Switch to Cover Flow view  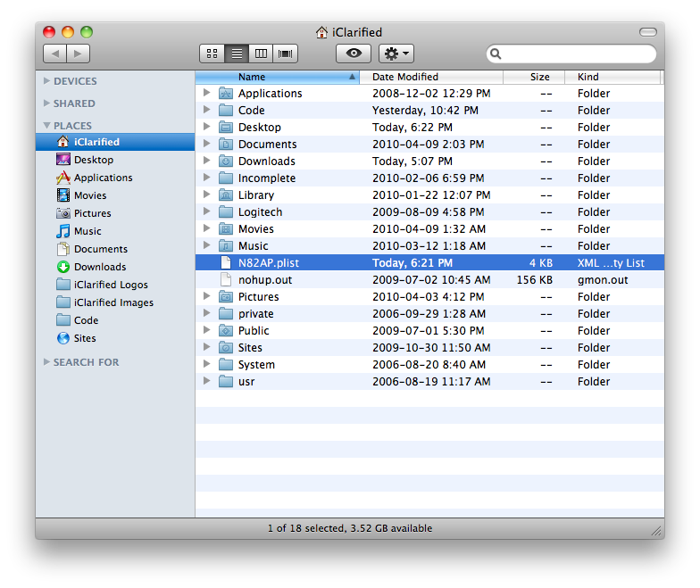(286, 54)
